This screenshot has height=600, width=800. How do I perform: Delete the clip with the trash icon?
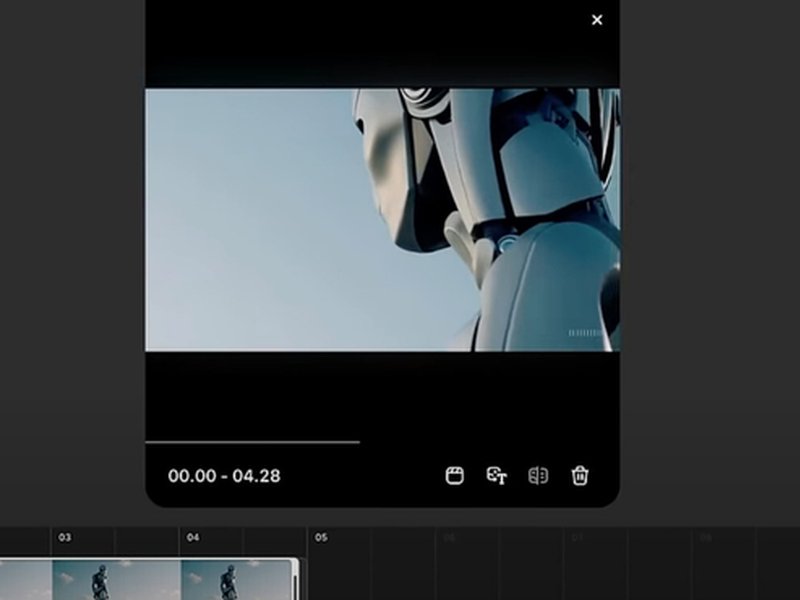coord(580,476)
